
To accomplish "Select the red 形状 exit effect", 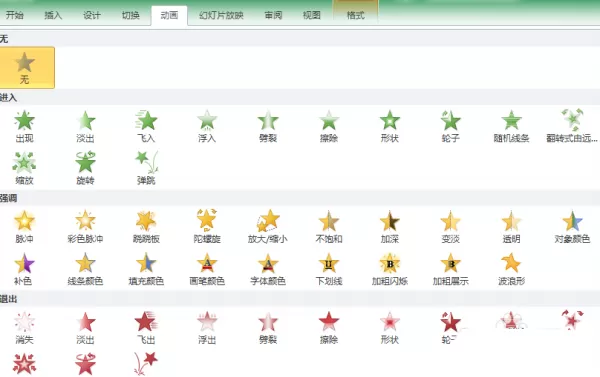I will 390,328.
